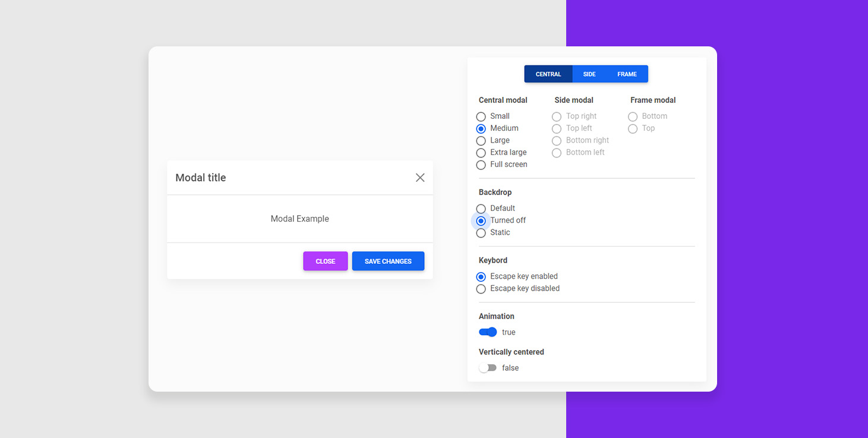Set Backdrop to Default
Viewport: 868px width, 438px height.
481,209
